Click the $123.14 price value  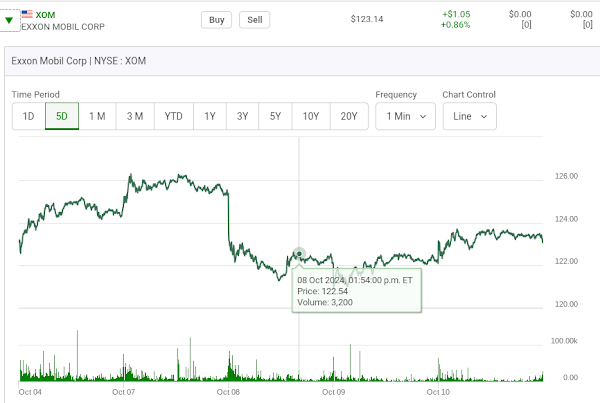coord(367,19)
